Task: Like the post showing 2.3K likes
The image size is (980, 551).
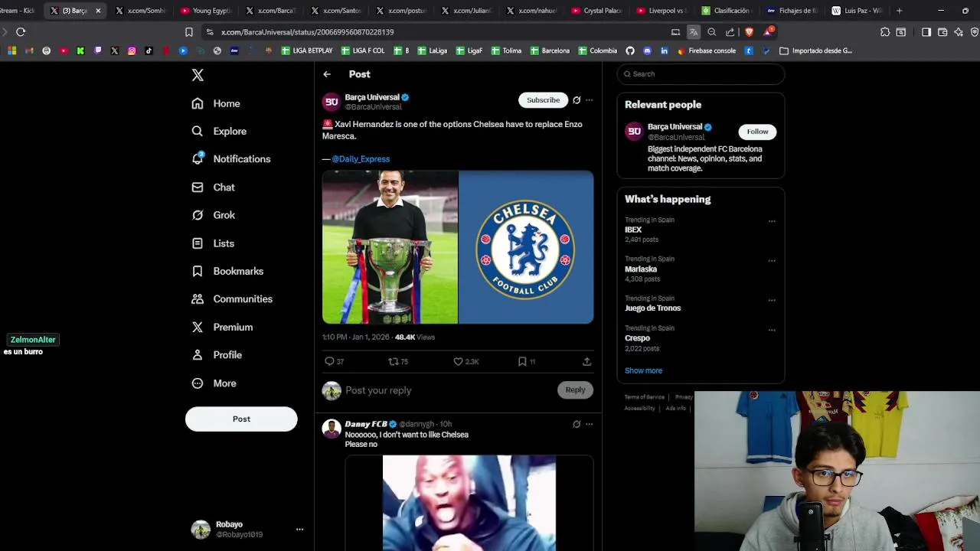Action: coord(465,361)
